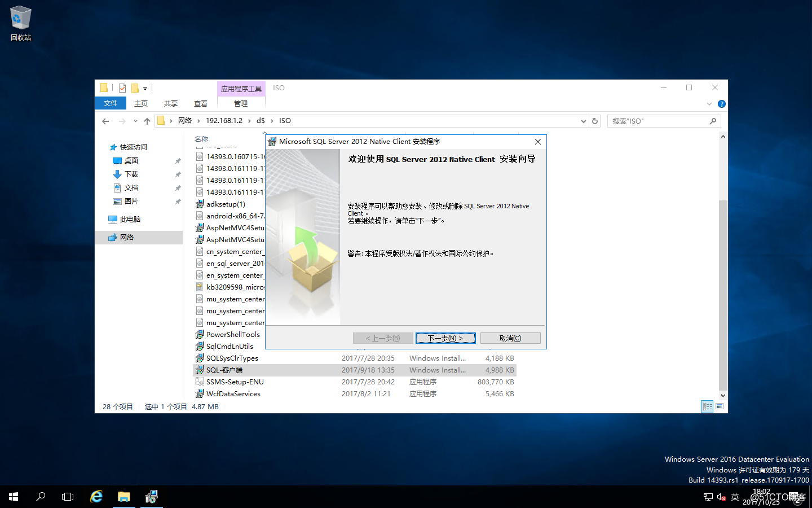This screenshot has width=812, height=508.
Task: Select 文档 in navigation pane
Action: coord(131,188)
